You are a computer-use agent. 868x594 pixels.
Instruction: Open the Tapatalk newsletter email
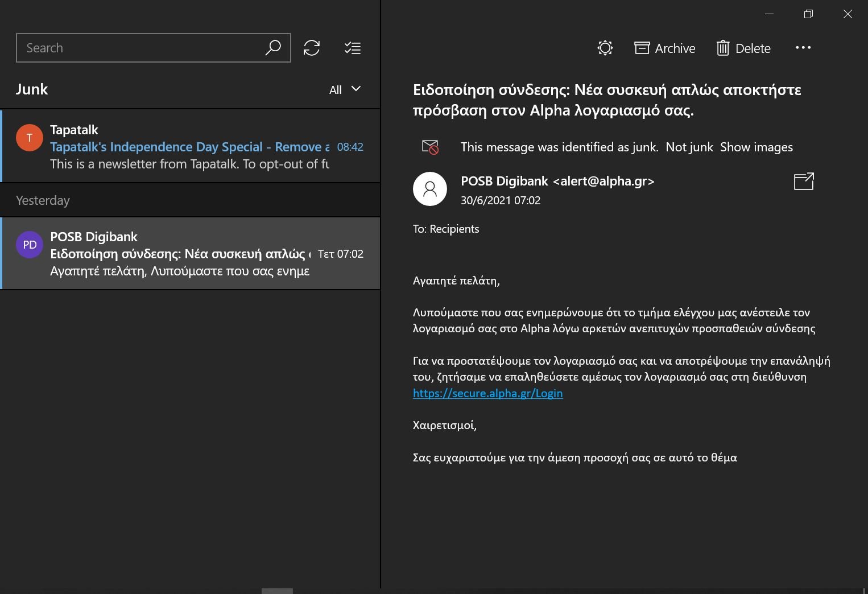[190, 146]
